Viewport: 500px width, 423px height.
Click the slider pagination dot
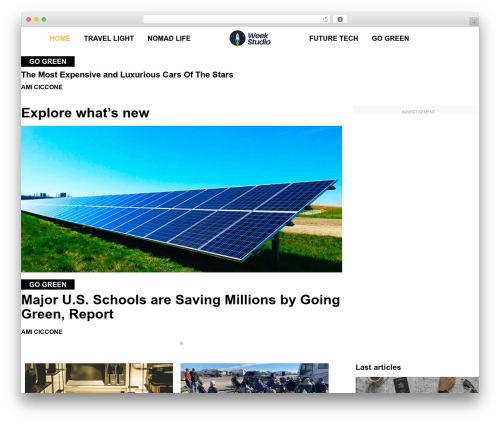[181, 343]
